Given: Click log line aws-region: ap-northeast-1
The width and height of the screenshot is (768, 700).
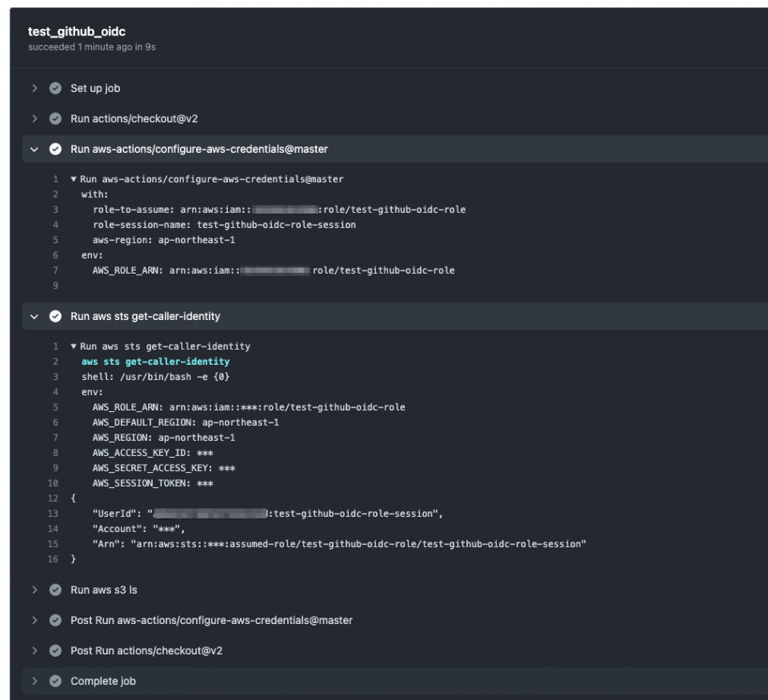Looking at the screenshot, I should 163,240.
